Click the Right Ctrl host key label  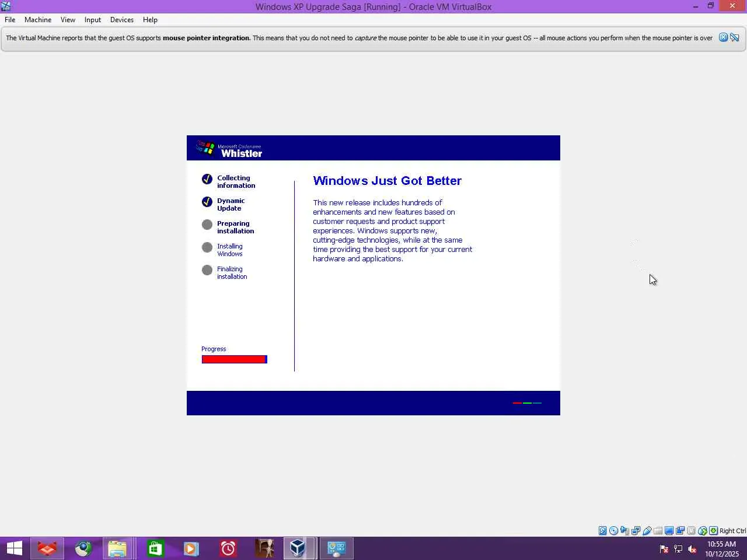(x=732, y=531)
